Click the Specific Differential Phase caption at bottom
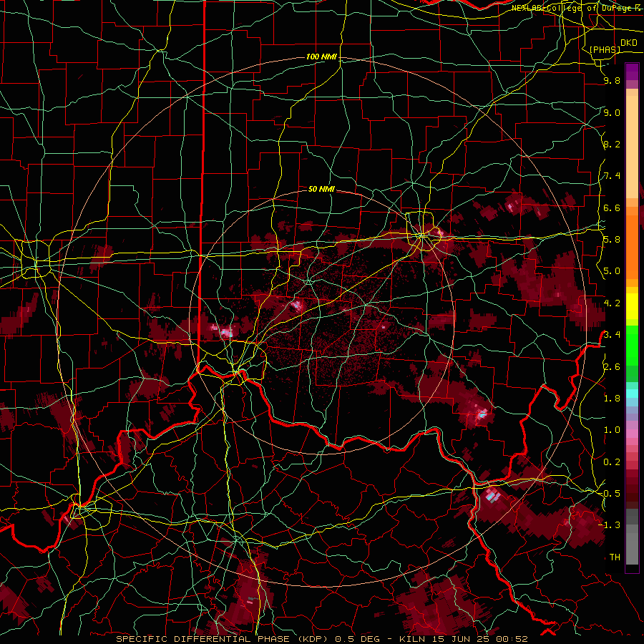This screenshot has height=644, width=644. (x=321, y=639)
